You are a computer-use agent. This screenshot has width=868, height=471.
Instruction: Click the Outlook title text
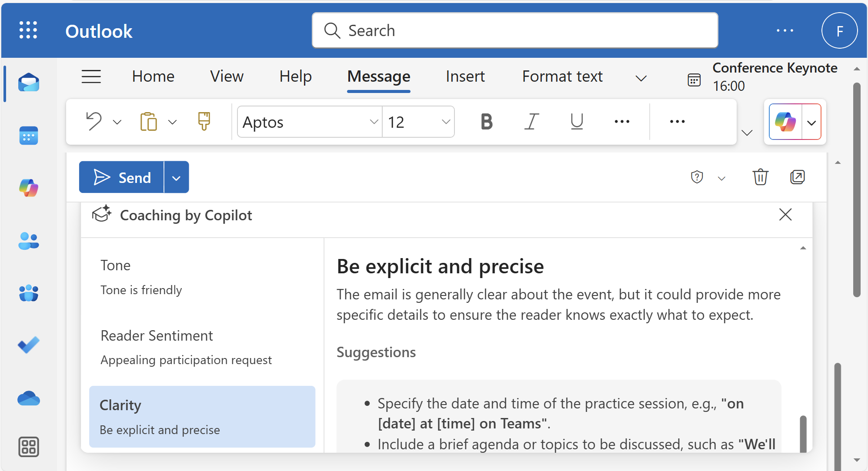pyautogui.click(x=99, y=31)
